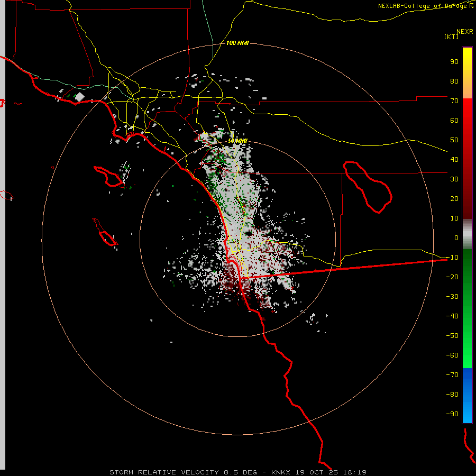Viewport: 476px width, 476px height.
Task: Select the 0 value on velocity scale
Action: (x=456, y=238)
